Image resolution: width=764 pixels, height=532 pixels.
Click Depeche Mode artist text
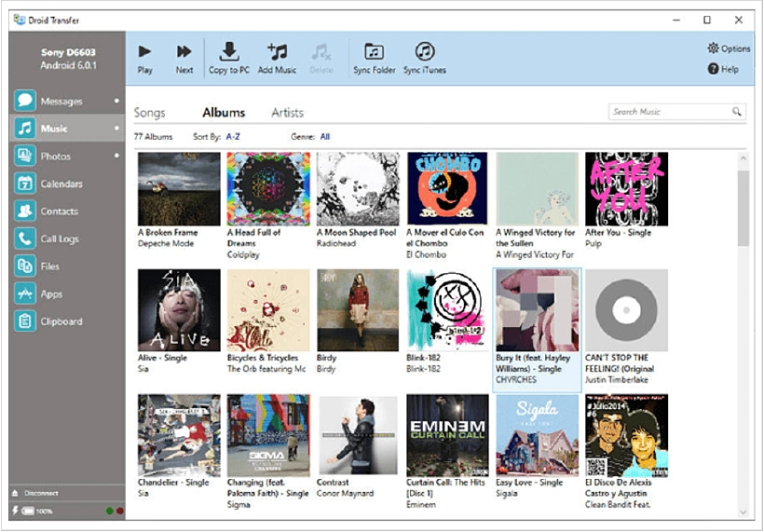point(166,243)
